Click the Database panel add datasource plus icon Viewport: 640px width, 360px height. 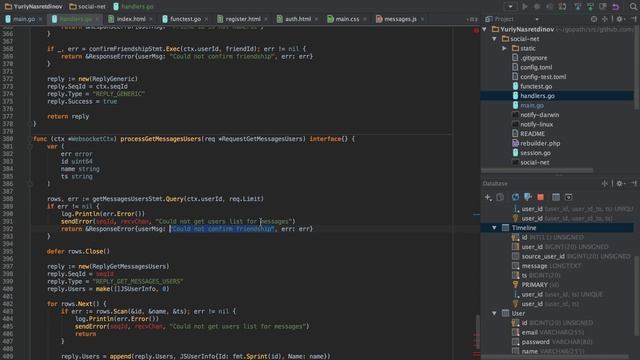488,198
